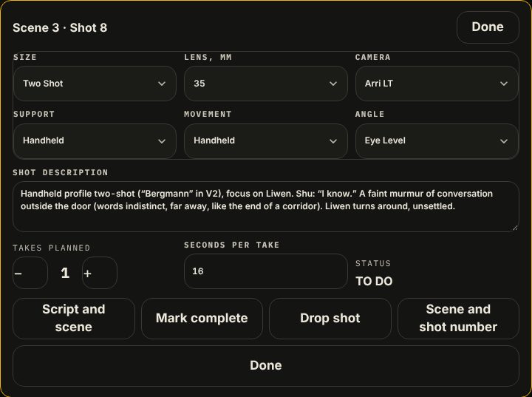
Task: Click the Drop shot button
Action: (x=330, y=319)
